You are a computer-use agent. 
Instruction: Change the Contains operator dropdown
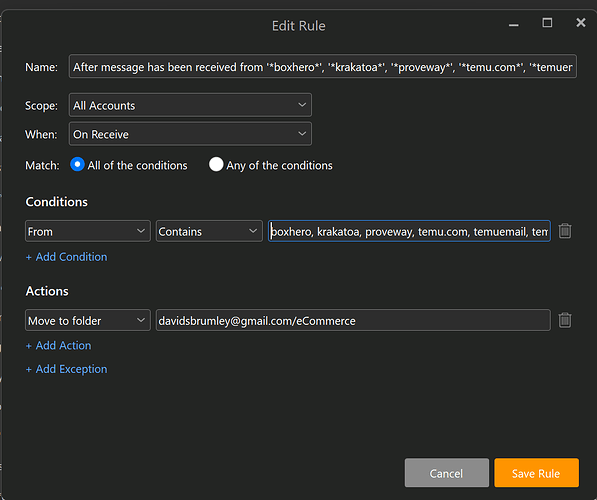[209, 231]
